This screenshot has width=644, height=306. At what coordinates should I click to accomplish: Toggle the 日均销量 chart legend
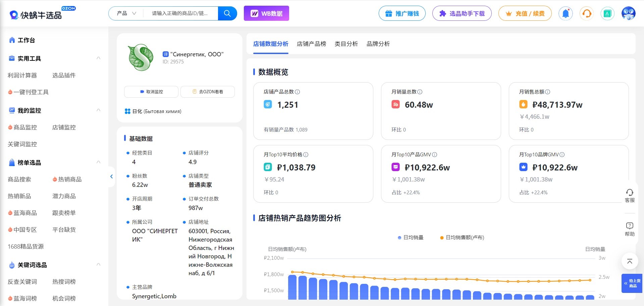pos(410,237)
